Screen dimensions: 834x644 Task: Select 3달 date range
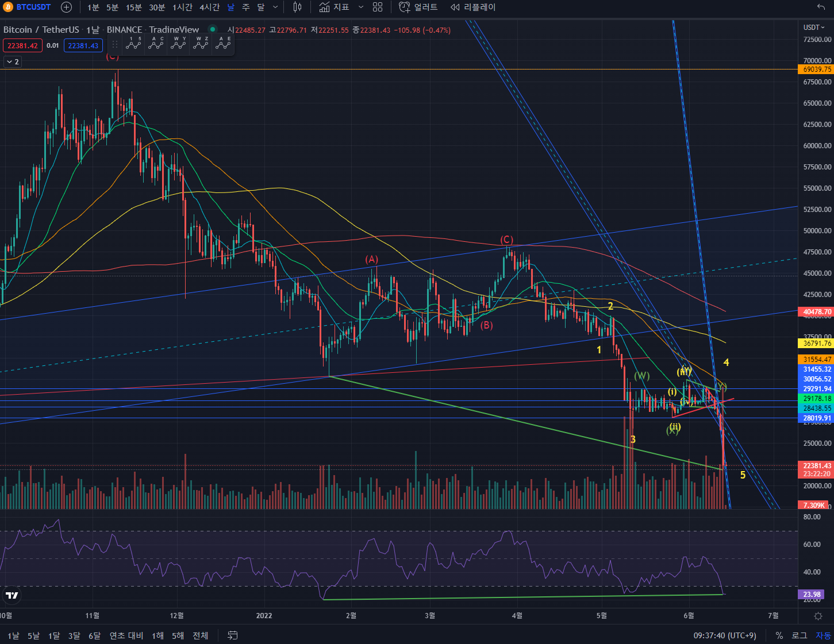(x=74, y=635)
